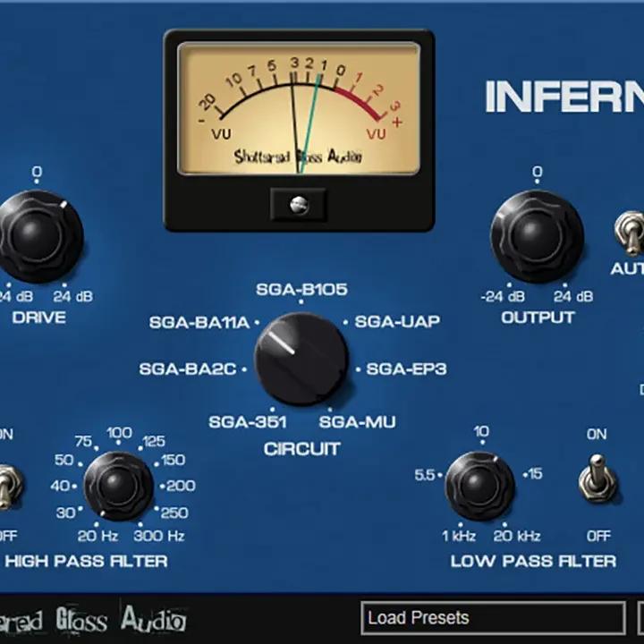Click the Low Pass Filter ON label
644x644 pixels.
point(597,434)
